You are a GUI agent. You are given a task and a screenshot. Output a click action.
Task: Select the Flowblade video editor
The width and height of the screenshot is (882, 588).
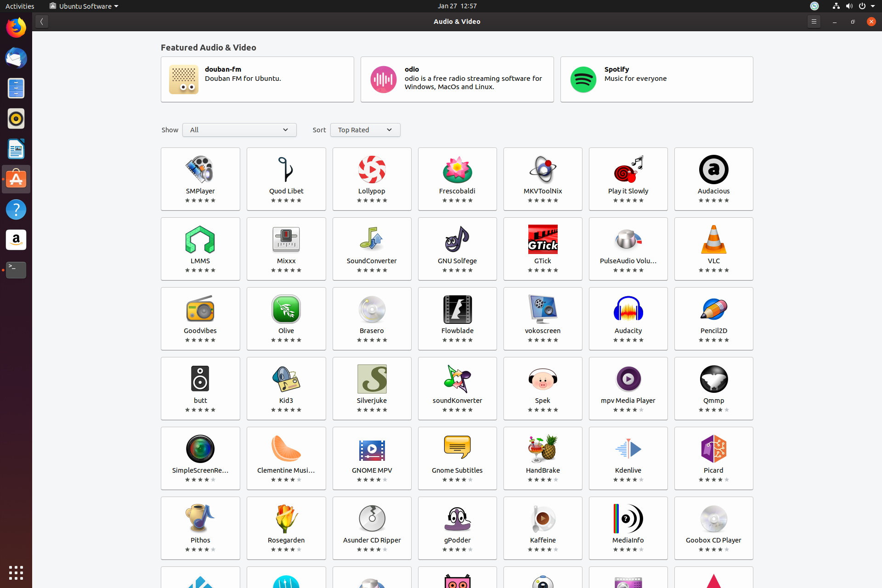coord(457,318)
